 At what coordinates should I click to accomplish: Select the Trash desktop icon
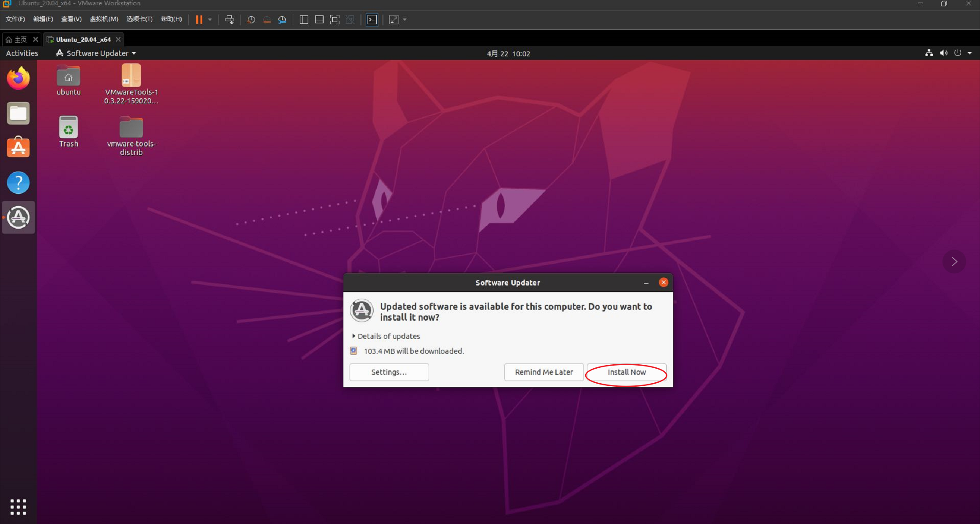pyautogui.click(x=69, y=132)
